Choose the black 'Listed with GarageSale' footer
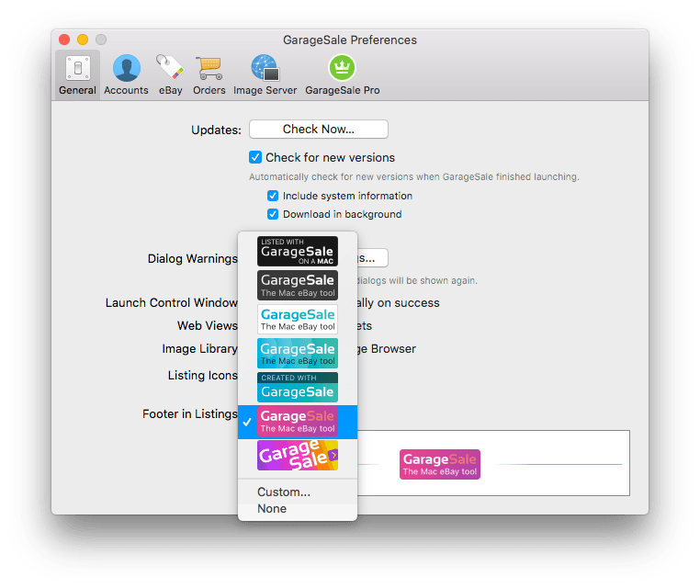700x588 pixels. [297, 251]
